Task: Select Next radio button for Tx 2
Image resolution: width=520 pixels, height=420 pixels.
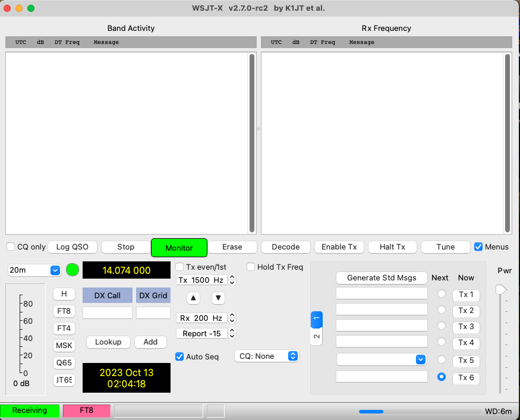Action: click(442, 310)
